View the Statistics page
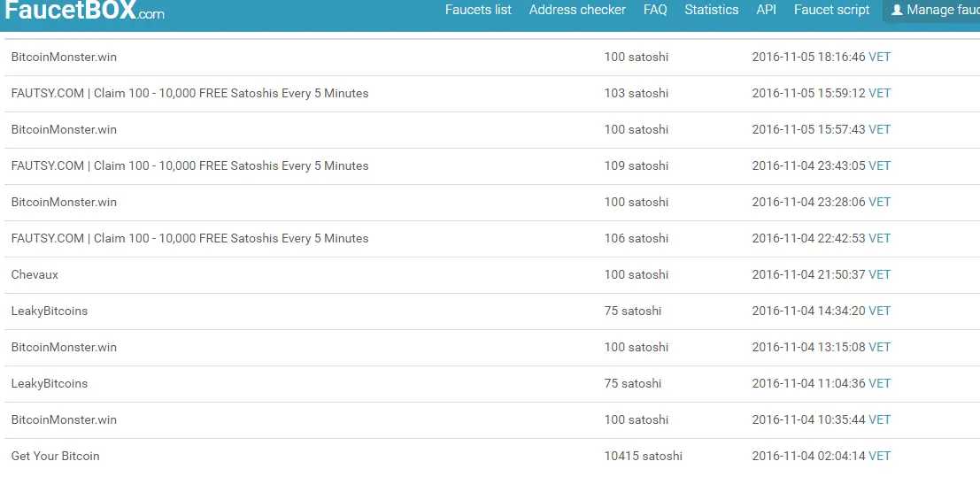Screen dimensions: 980x492 (x=711, y=10)
